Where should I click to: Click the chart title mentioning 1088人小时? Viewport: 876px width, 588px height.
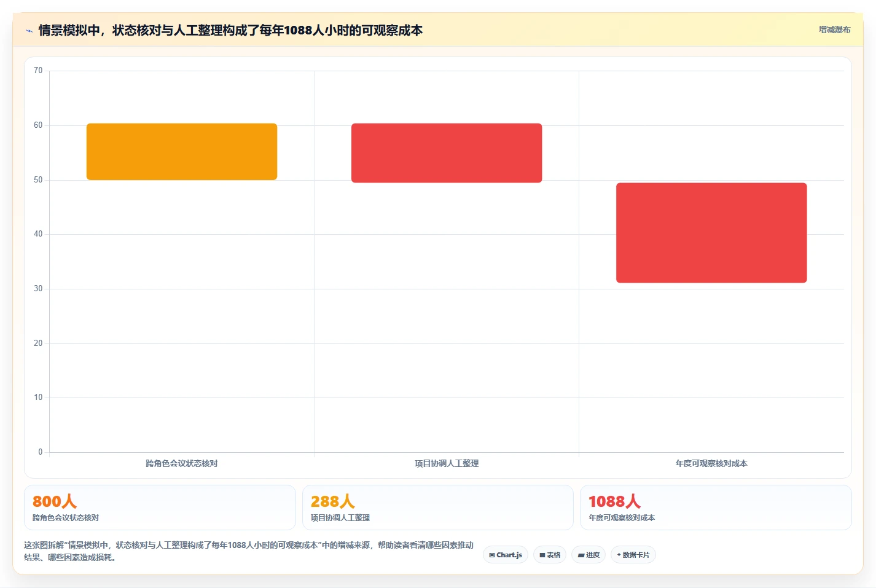(x=230, y=30)
